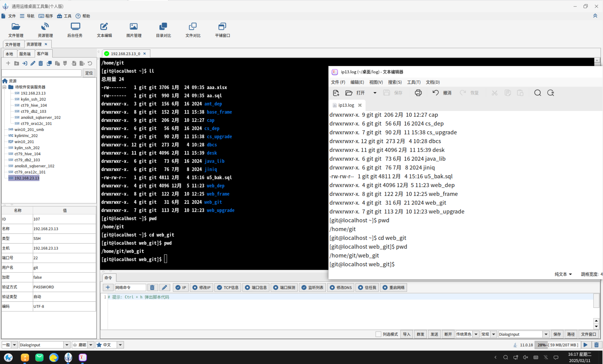Viewport: 603px width, 364px height.
Task: Click the search magnifier in text editor toolbar
Action: (x=537, y=93)
